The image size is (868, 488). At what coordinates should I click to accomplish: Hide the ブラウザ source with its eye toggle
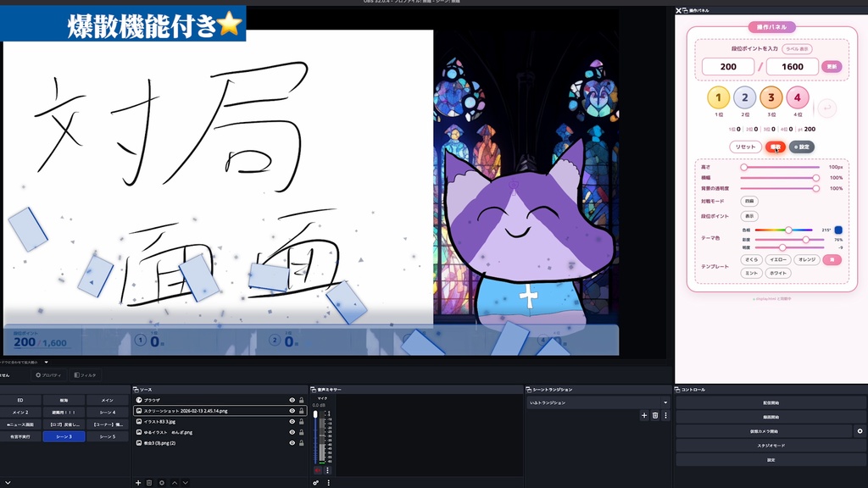click(x=292, y=400)
